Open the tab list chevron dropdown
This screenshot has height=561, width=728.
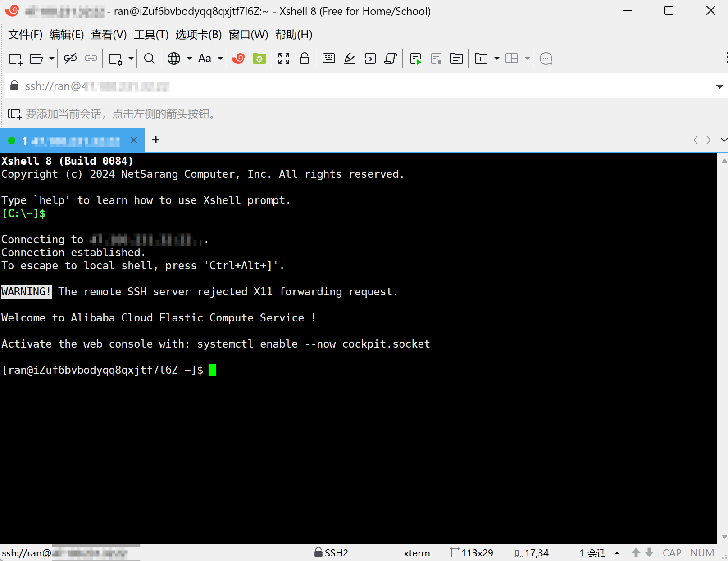[x=723, y=140]
